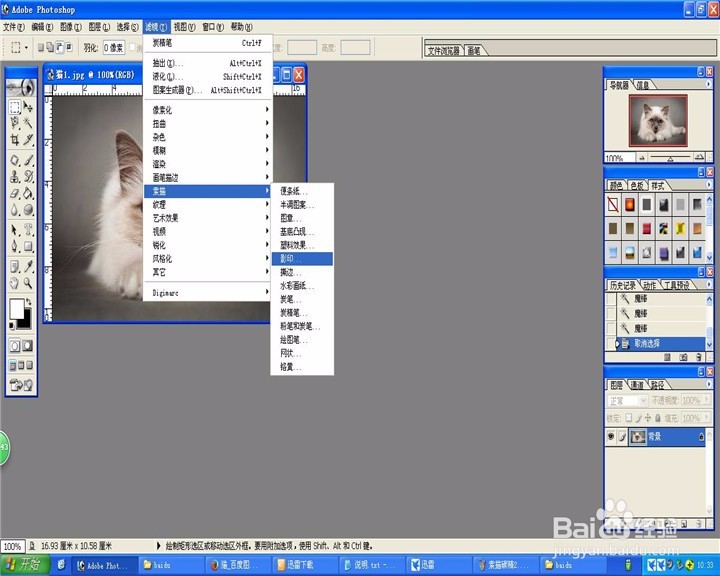Select the Rectangular Marquee tool in toolbox
The height and width of the screenshot is (576, 720).
click(x=15, y=107)
